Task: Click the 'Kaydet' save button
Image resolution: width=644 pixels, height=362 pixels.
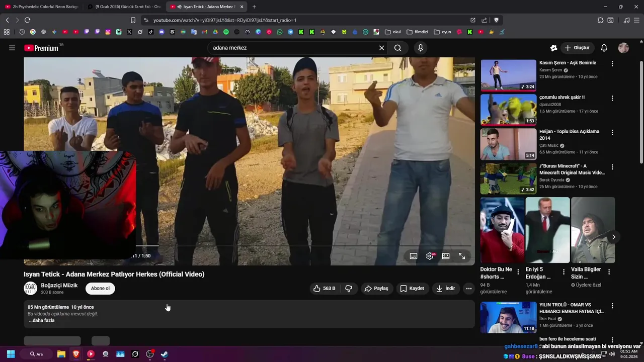Action: coord(412,289)
